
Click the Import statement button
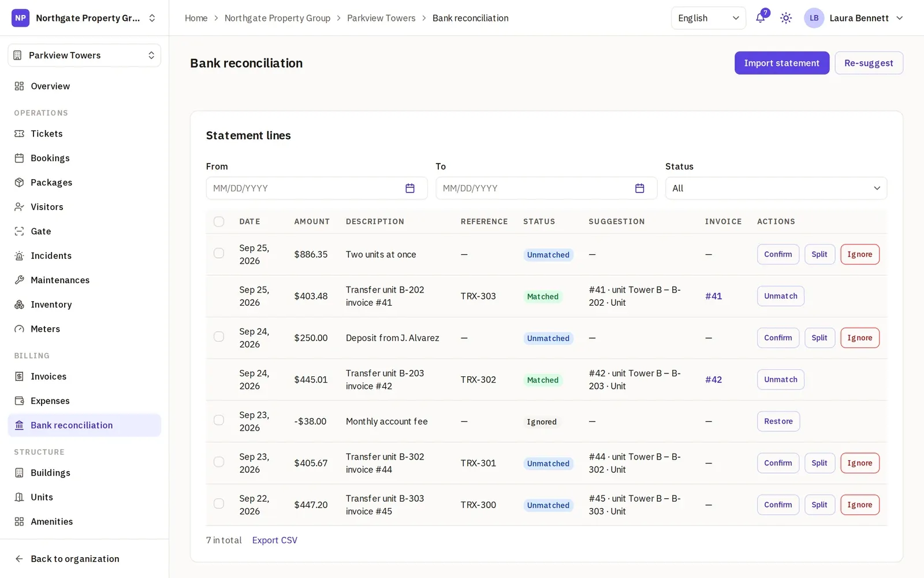tap(782, 63)
